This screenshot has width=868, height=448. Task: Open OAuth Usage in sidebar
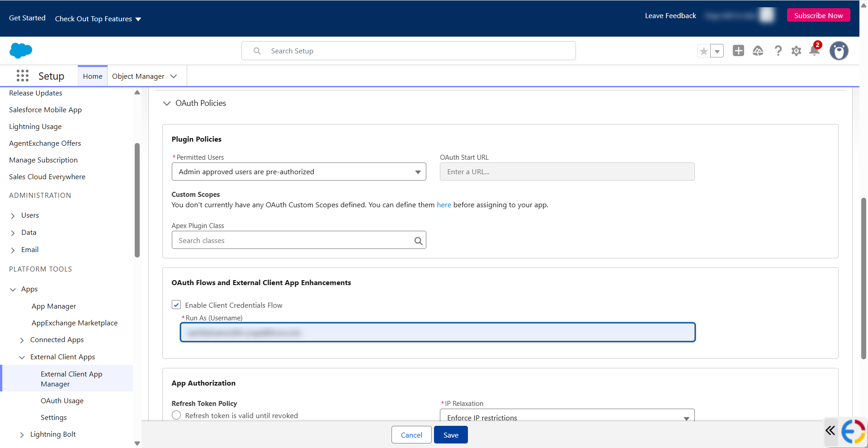[x=62, y=401]
